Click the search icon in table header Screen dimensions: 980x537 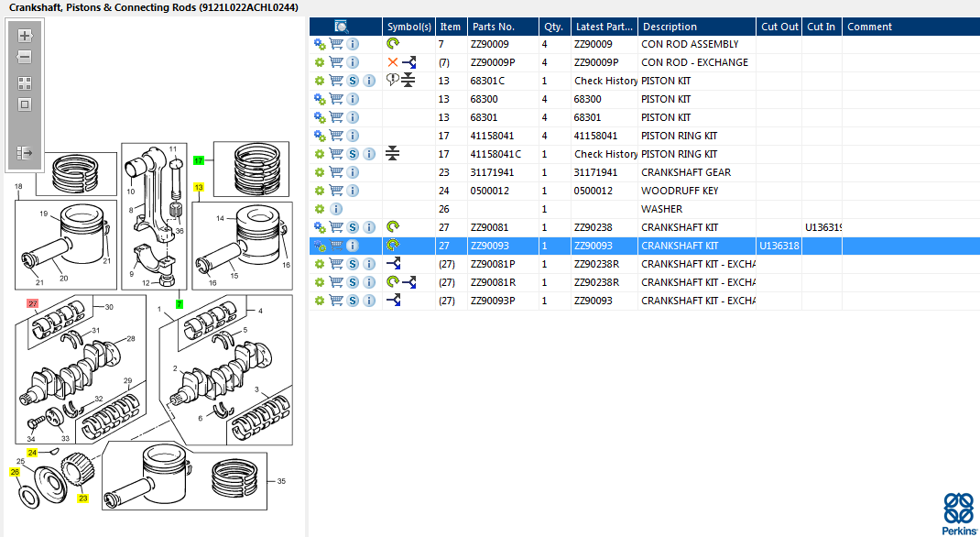[x=342, y=27]
